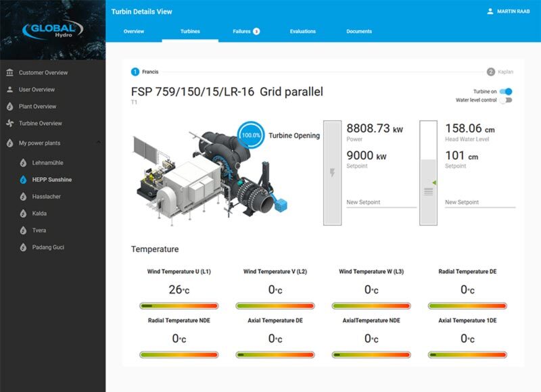The height and width of the screenshot is (392, 541).
Task: Open the Evaluations tab
Action: [302, 31]
